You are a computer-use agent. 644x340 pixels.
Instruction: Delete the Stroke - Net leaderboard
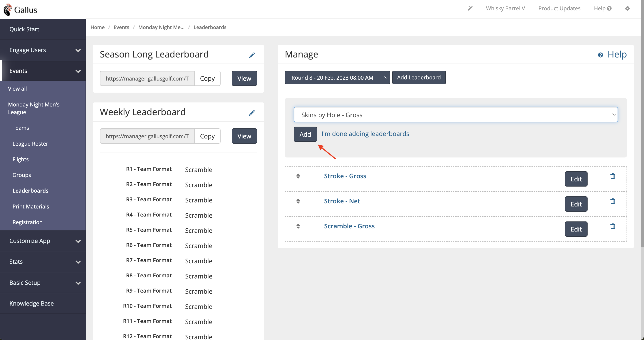613,201
